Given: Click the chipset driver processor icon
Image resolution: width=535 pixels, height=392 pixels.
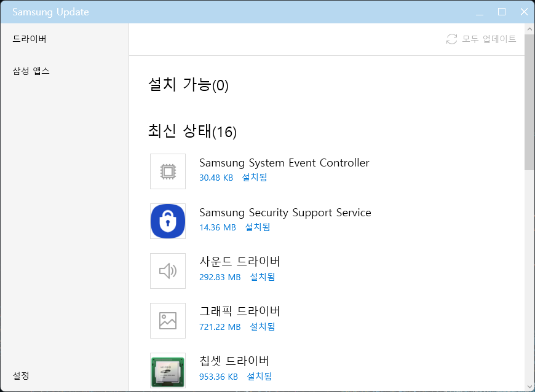Looking at the screenshot, I should (167, 370).
